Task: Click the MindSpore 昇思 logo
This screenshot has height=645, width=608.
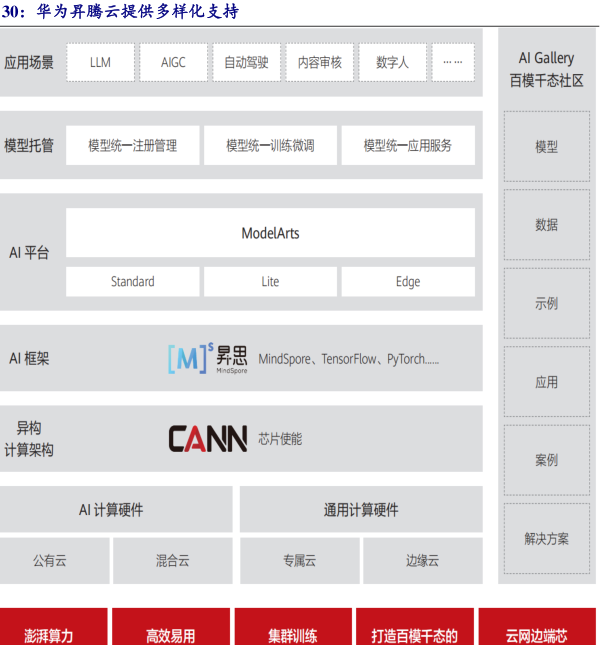Action: point(206,358)
